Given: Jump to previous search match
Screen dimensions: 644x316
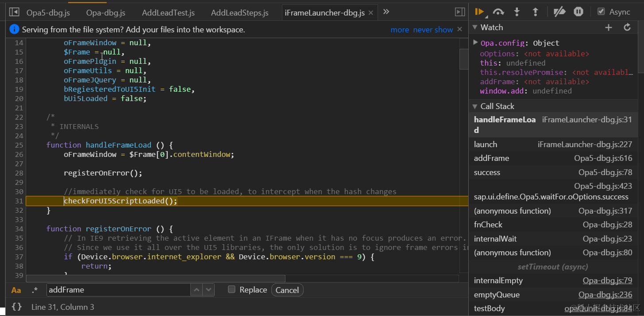Looking at the screenshot, I should coord(197,290).
